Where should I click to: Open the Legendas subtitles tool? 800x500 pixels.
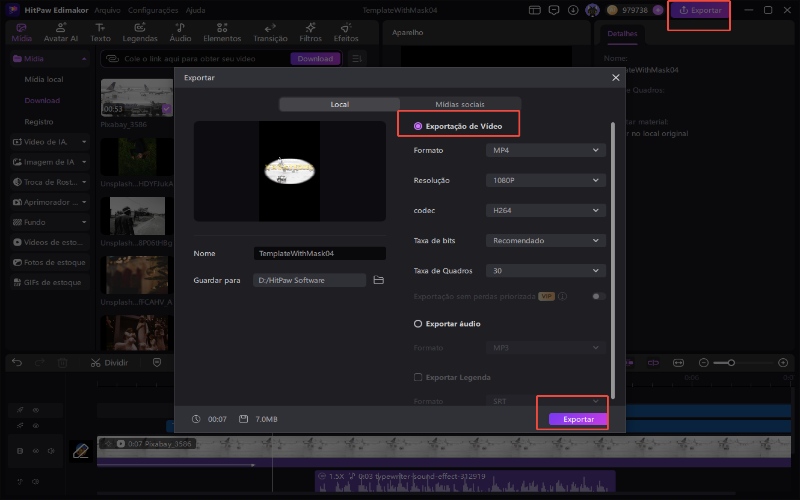coord(140,32)
